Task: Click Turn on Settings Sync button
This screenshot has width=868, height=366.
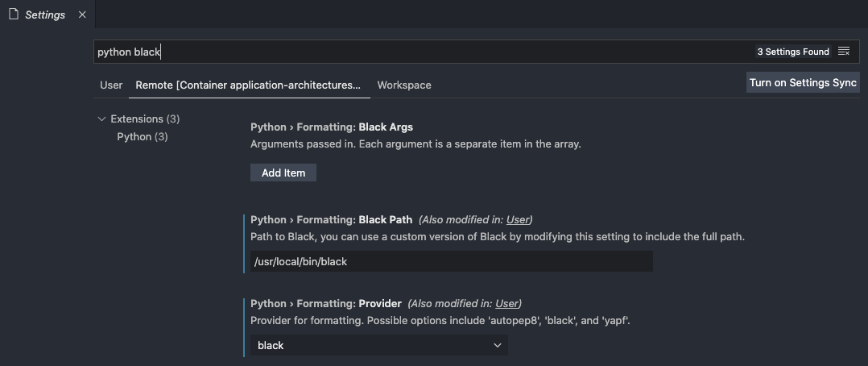Action: click(x=803, y=82)
